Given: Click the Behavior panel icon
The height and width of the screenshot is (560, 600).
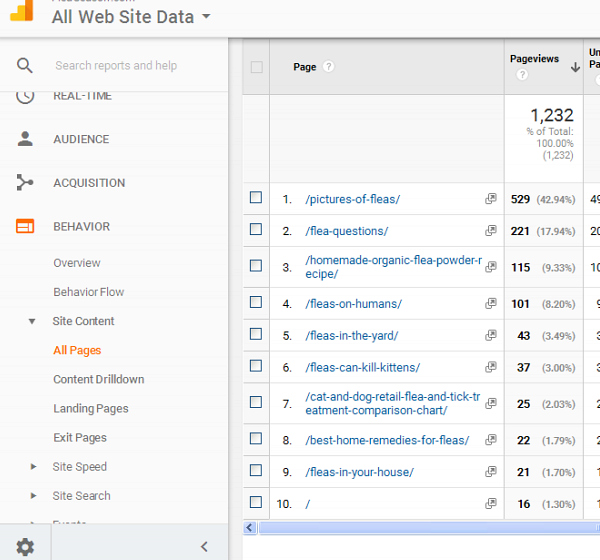Looking at the screenshot, I should coord(25,226).
